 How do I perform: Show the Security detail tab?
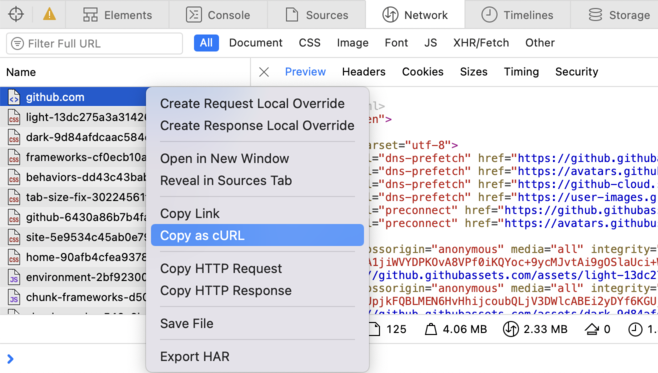[577, 72]
